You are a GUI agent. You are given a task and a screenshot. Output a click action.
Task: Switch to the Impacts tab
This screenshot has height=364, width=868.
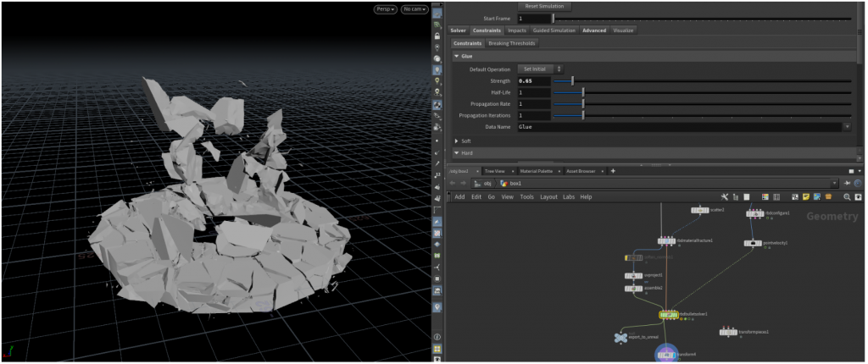(x=517, y=30)
